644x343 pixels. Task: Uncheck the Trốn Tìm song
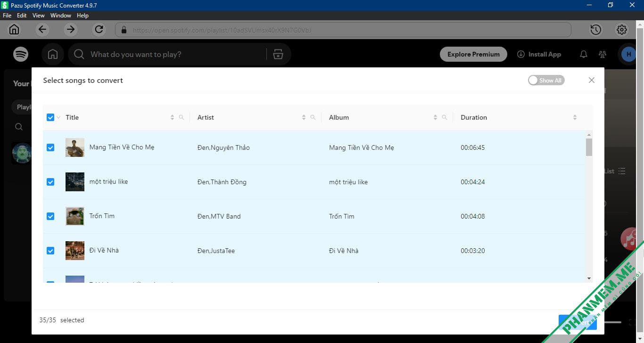pos(50,216)
